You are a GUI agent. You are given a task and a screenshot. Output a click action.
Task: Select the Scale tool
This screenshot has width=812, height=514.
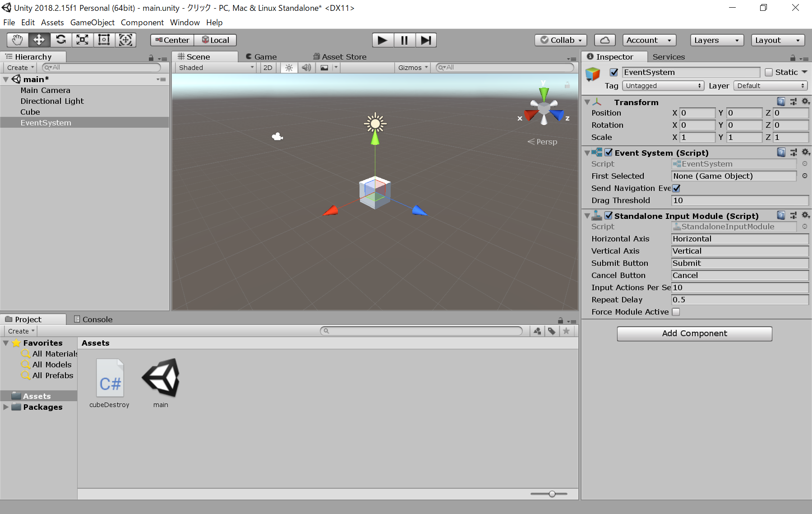pyautogui.click(x=82, y=40)
